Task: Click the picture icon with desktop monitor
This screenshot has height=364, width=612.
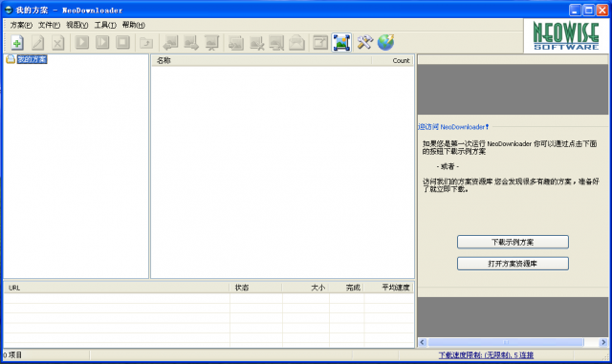Action: click(276, 43)
